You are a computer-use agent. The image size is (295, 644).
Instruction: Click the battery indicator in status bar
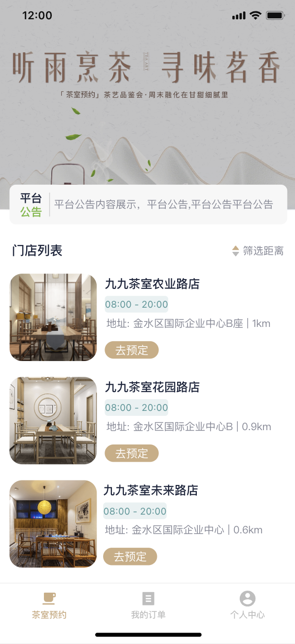(x=276, y=15)
